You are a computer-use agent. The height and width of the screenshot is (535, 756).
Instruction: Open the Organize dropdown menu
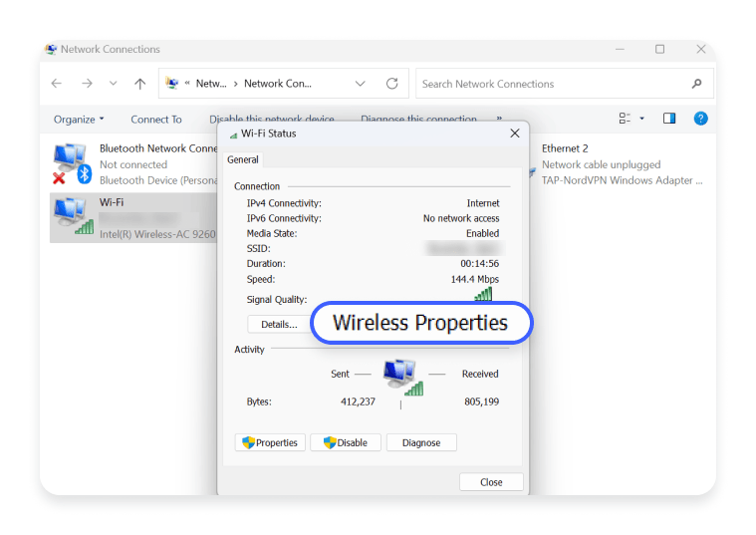click(79, 120)
